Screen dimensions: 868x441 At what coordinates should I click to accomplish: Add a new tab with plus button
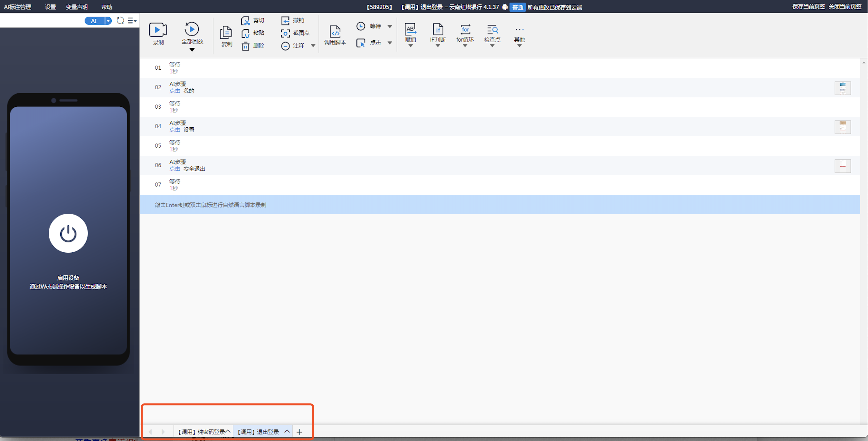click(299, 432)
